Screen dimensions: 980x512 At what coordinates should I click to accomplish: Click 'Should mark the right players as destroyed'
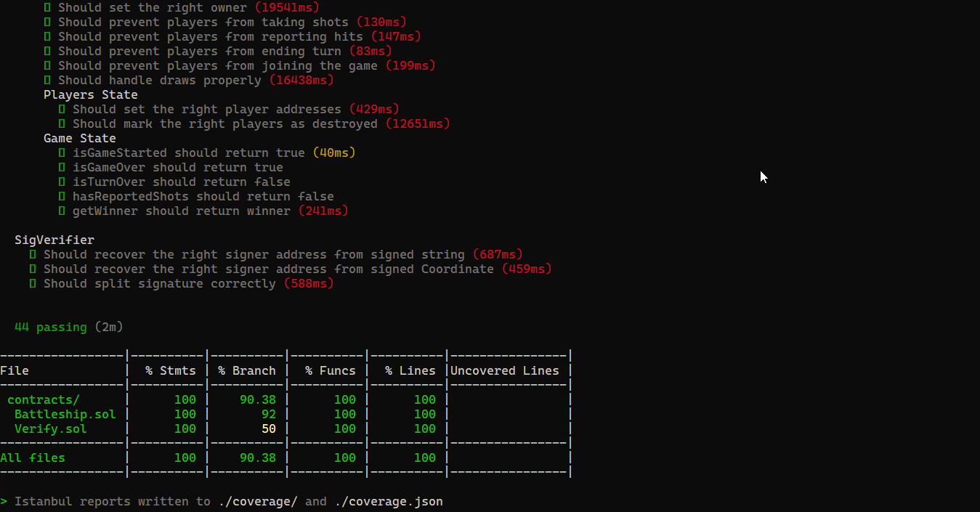225,123
